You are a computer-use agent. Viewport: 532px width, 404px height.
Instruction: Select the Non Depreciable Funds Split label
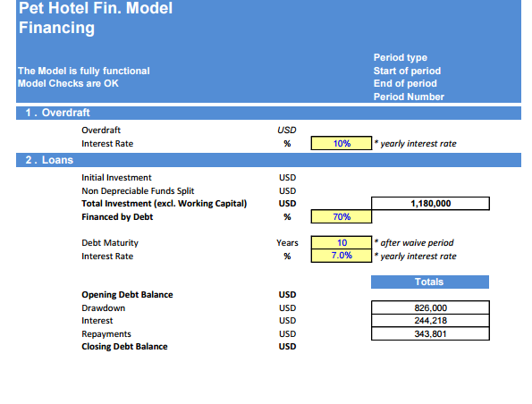[138, 191]
